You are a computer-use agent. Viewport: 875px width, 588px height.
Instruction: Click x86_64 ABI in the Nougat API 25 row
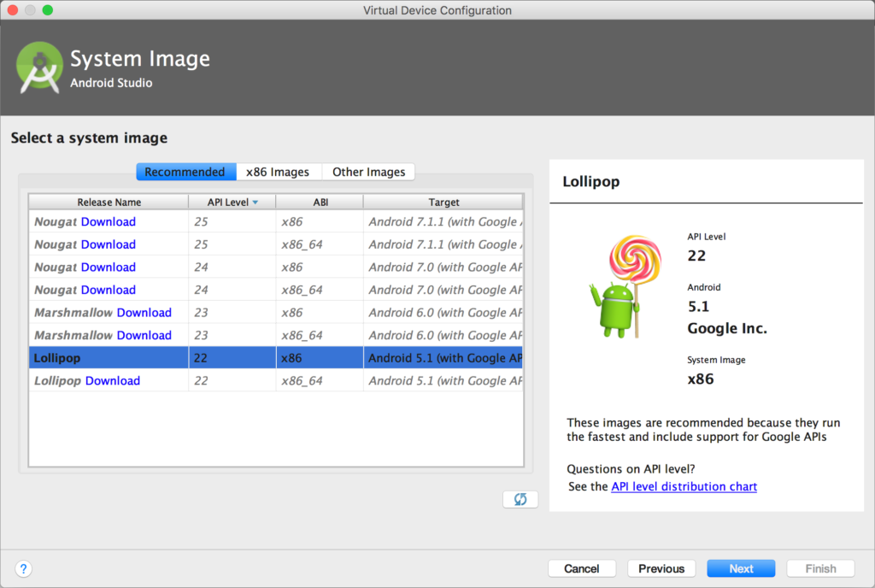(320, 244)
